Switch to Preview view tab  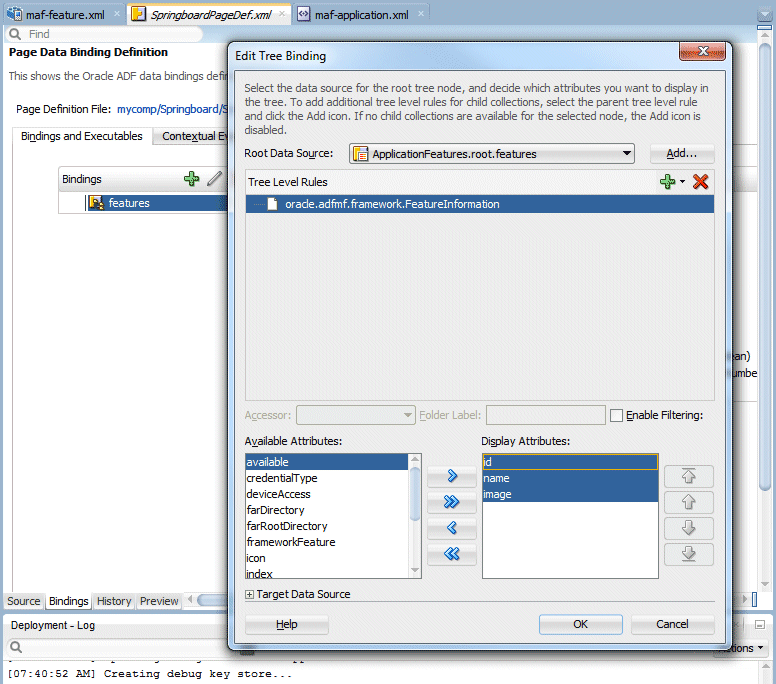(159, 601)
